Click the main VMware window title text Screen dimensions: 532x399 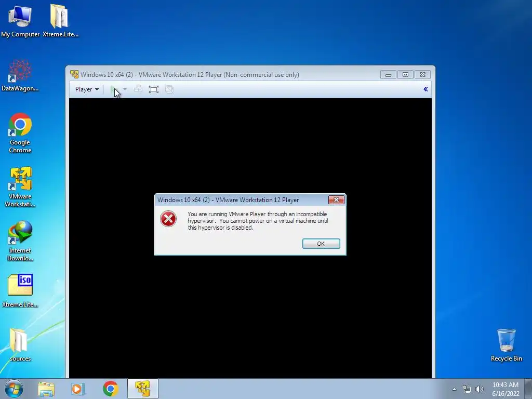(190, 75)
